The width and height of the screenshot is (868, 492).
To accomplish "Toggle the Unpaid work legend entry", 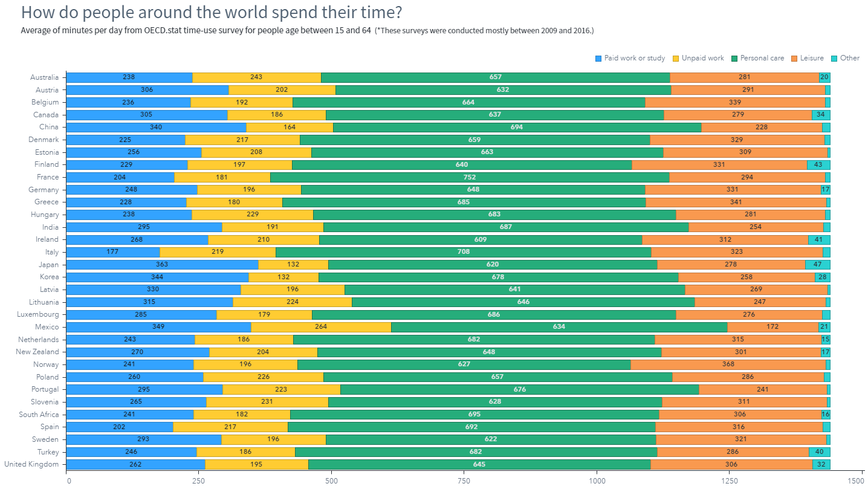I will click(x=698, y=59).
